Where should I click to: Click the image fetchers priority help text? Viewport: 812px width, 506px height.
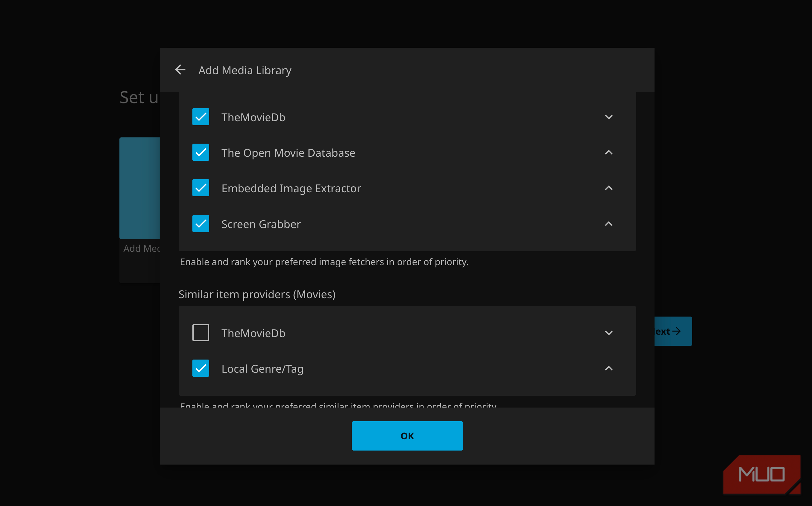[x=324, y=262]
